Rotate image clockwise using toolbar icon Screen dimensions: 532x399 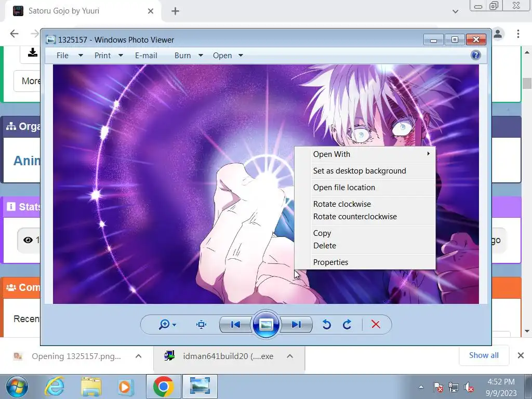coord(347,325)
